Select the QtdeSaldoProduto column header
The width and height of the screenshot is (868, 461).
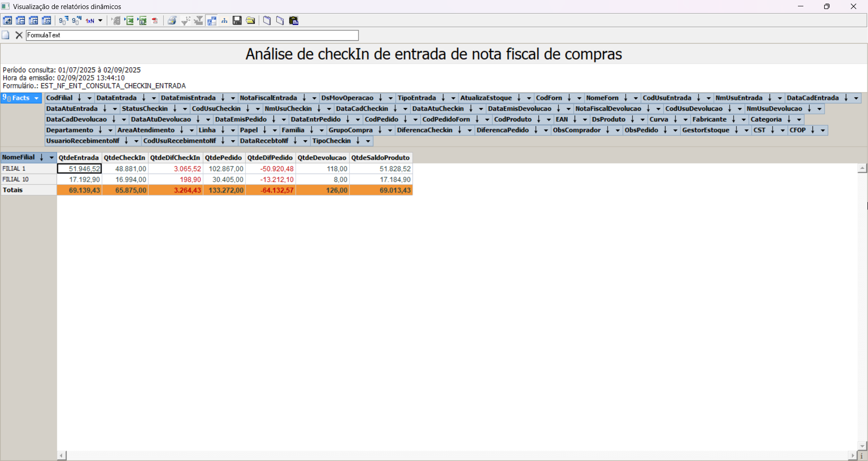click(x=381, y=158)
